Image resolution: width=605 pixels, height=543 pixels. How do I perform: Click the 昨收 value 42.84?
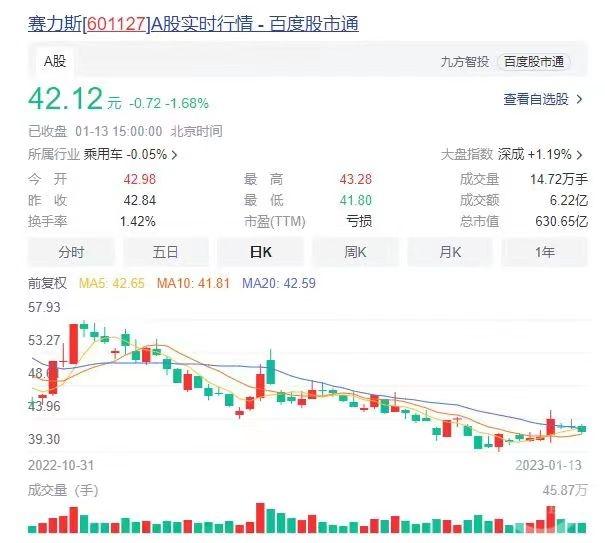[x=140, y=200]
